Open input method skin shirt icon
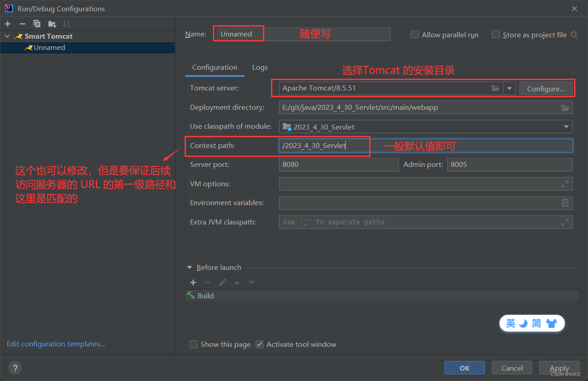 coord(552,323)
